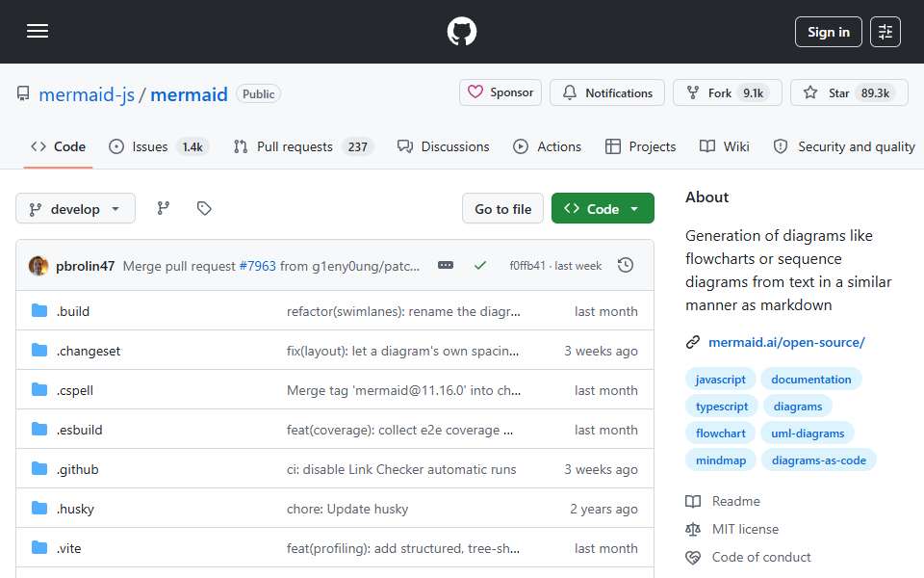Open the hamburger navigation menu
This screenshot has height=578, width=924.
(38, 31)
